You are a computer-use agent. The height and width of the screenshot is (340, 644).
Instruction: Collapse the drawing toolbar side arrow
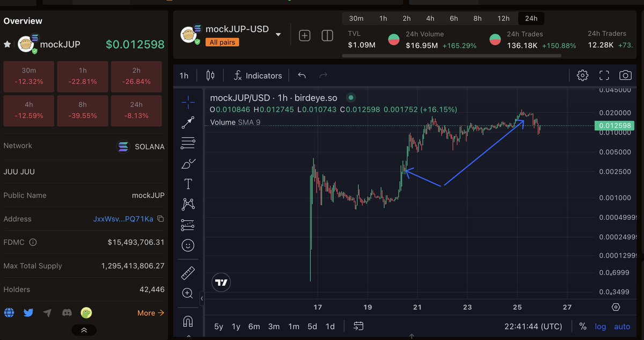pos(202,298)
